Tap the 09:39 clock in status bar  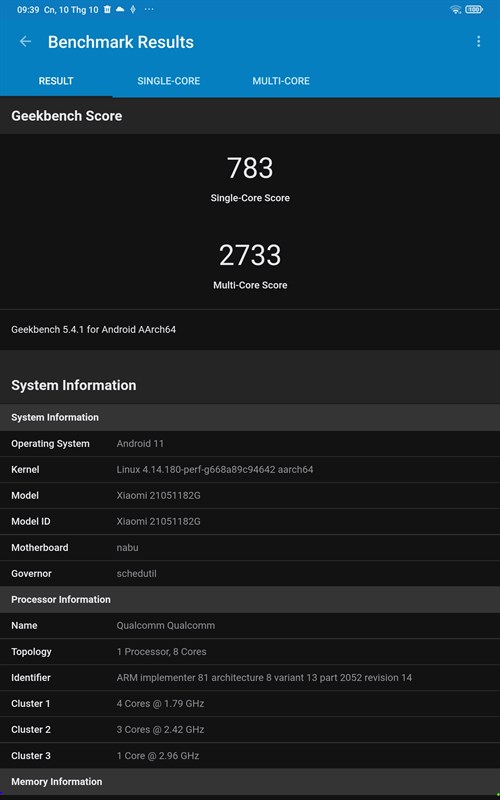pyautogui.click(x=28, y=9)
